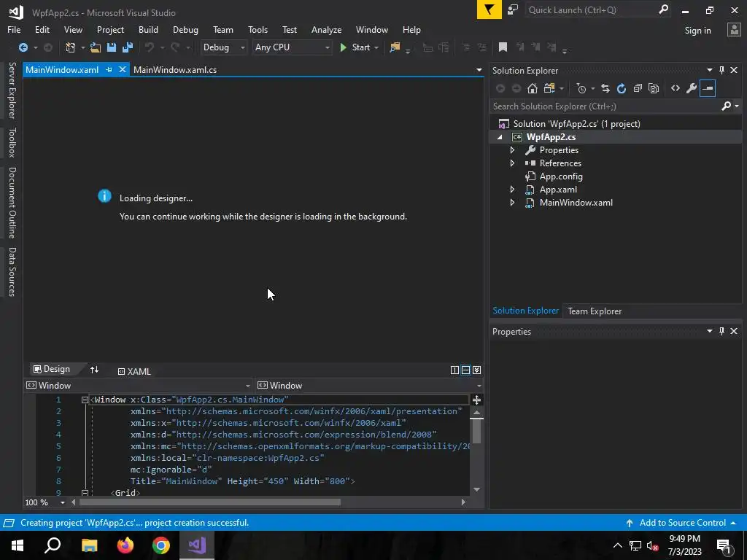Switch to the XAML pane tab
747x560 pixels.
134,371
